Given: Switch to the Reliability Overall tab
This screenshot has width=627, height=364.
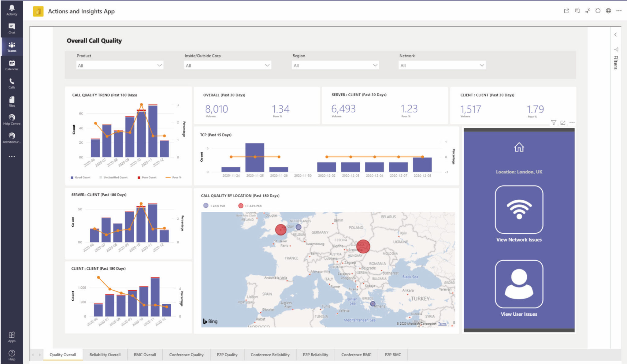Looking at the screenshot, I should (x=105, y=355).
